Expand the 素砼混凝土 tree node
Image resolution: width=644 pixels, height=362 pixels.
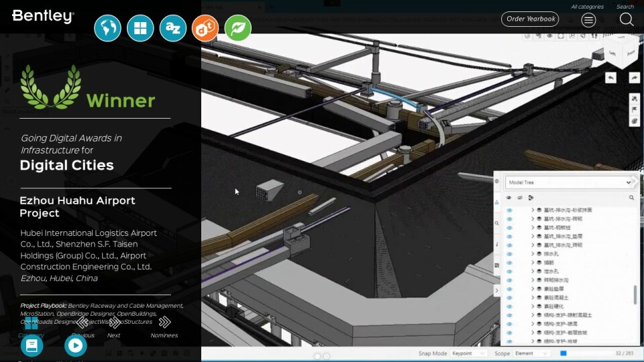[533, 298]
